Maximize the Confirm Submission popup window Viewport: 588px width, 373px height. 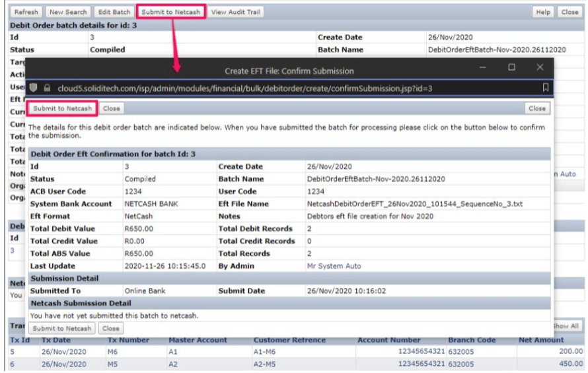(x=511, y=68)
